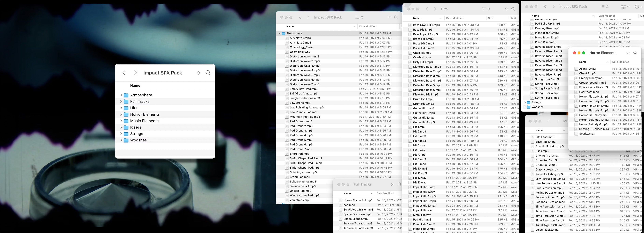
Task: Expand the Risers folder disclosure arrow
Action: [x=121, y=127]
